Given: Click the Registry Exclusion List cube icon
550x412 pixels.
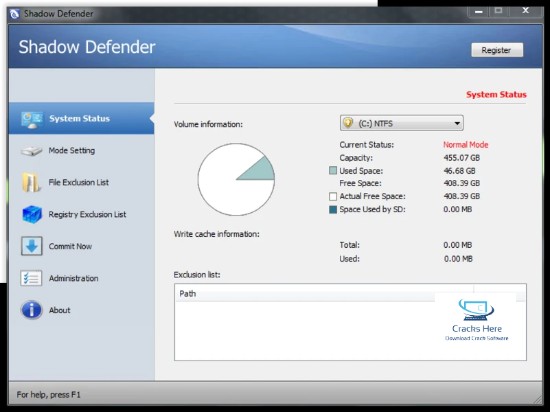Looking at the screenshot, I should point(32,214).
